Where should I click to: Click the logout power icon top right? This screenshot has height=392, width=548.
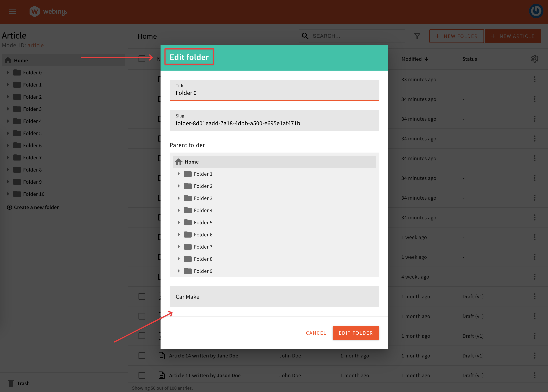tap(536, 11)
